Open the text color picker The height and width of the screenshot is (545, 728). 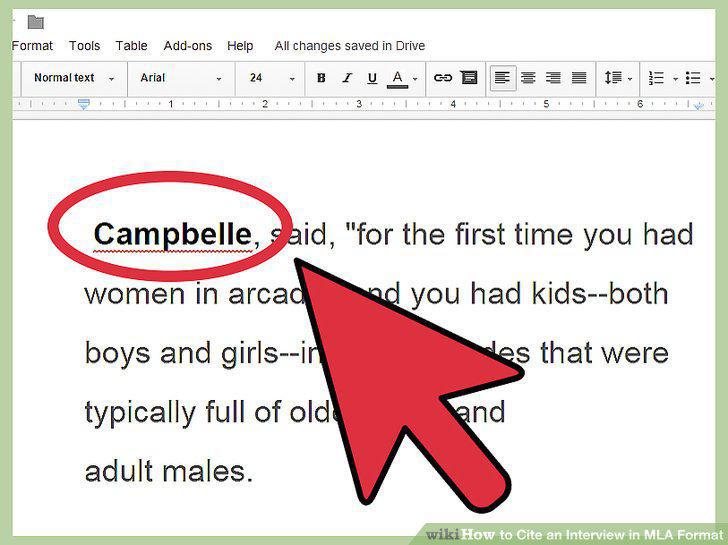[402, 79]
